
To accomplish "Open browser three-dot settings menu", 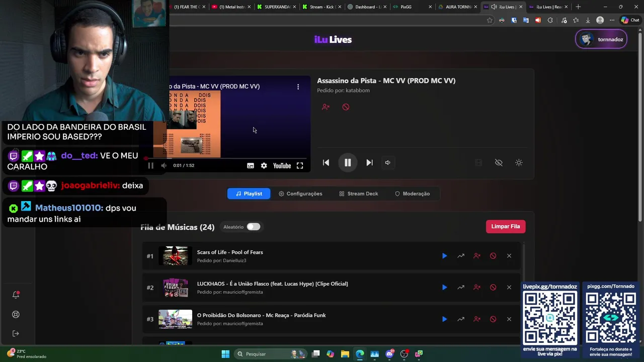I will coord(612,20).
